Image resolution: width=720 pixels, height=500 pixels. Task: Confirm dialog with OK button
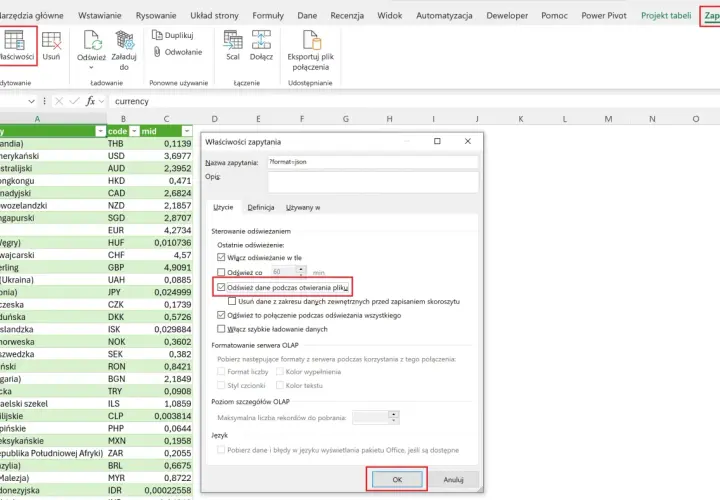click(397, 479)
